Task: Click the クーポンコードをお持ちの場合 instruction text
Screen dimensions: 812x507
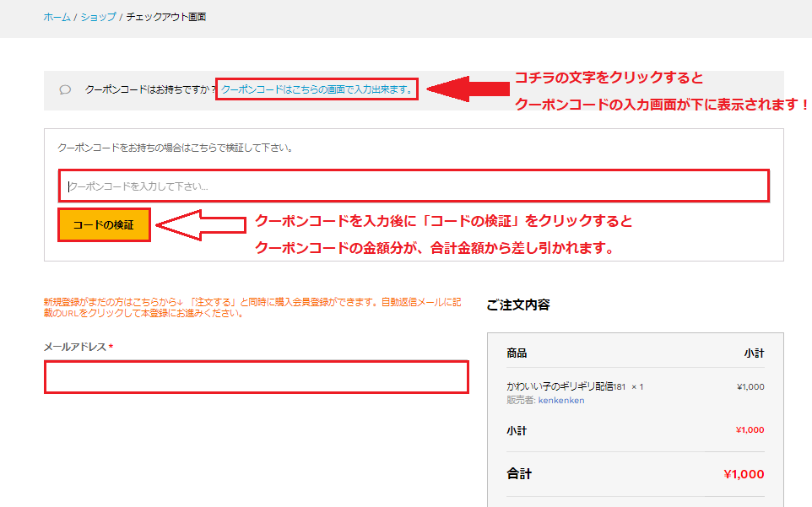Action: point(175,148)
